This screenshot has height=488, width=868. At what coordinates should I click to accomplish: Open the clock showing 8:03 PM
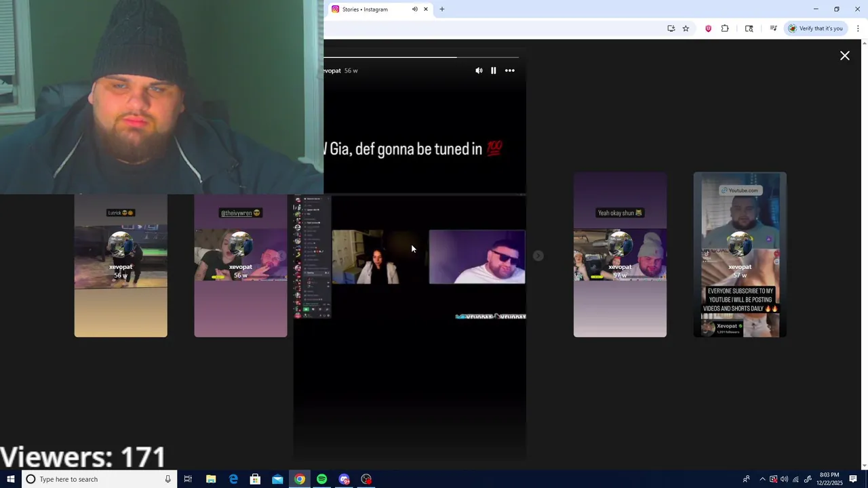click(x=829, y=479)
